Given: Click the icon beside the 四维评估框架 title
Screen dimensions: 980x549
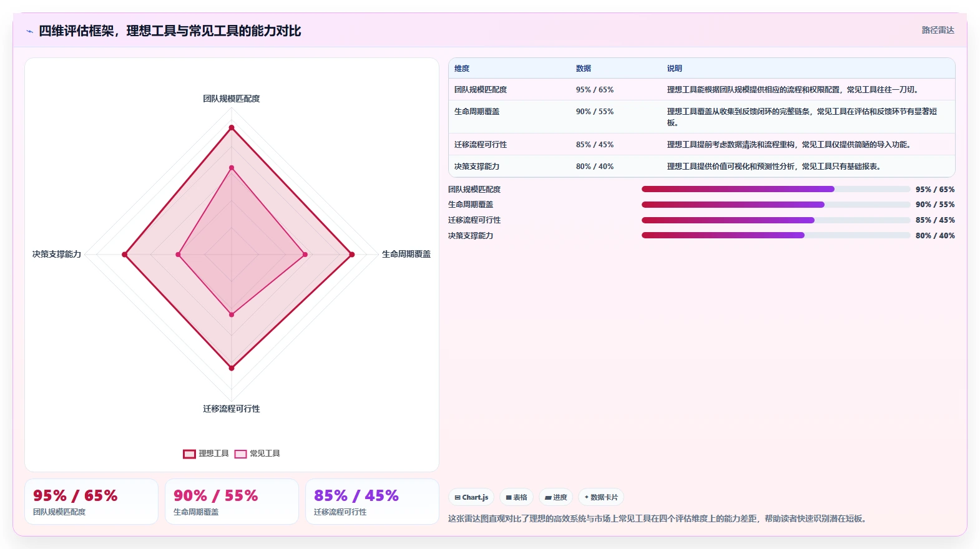Looking at the screenshot, I should click(x=29, y=31).
